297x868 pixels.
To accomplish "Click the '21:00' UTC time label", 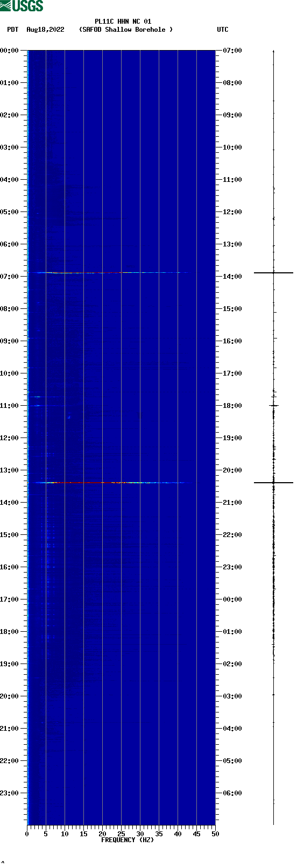I will coord(232,503).
